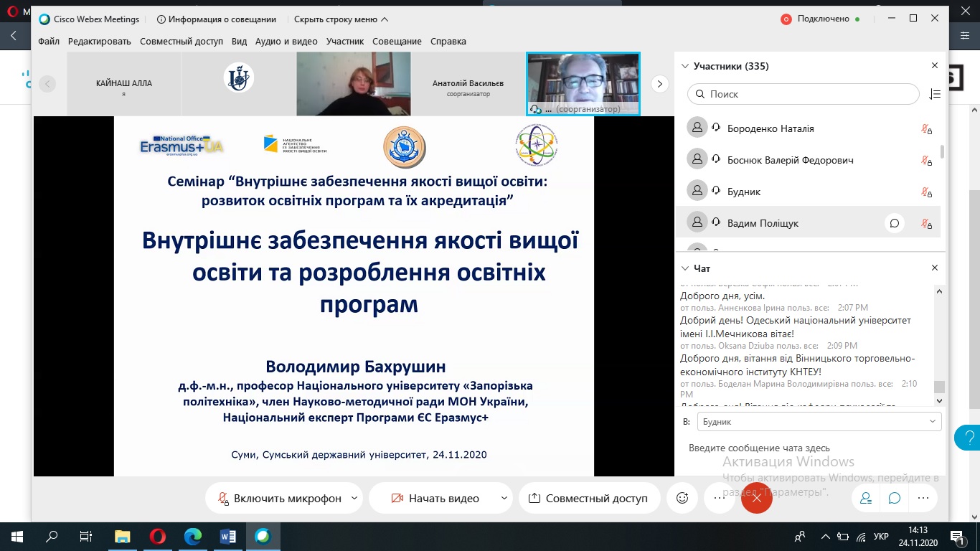
Task: Collapse the Чат section chevron
Action: coord(684,268)
